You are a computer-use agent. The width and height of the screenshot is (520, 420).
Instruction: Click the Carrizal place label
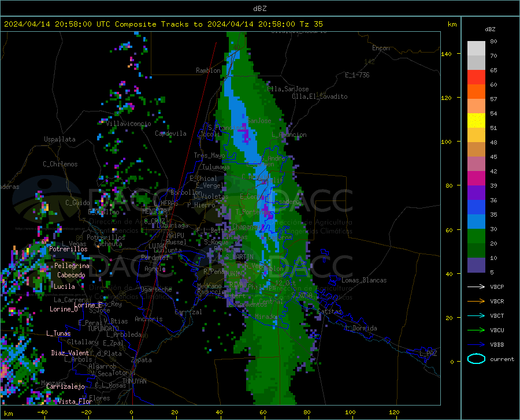pyautogui.click(x=188, y=312)
